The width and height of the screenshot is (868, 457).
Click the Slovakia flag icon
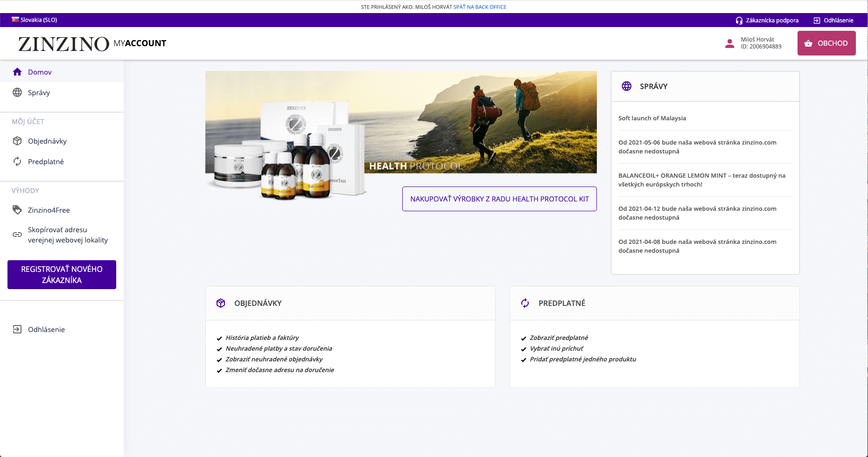point(15,20)
